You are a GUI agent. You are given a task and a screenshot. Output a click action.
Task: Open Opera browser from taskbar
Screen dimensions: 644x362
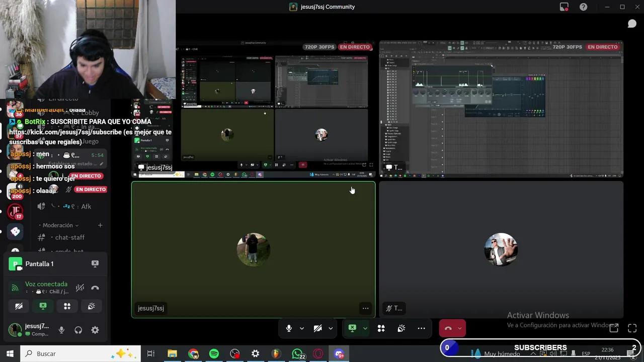click(318, 353)
